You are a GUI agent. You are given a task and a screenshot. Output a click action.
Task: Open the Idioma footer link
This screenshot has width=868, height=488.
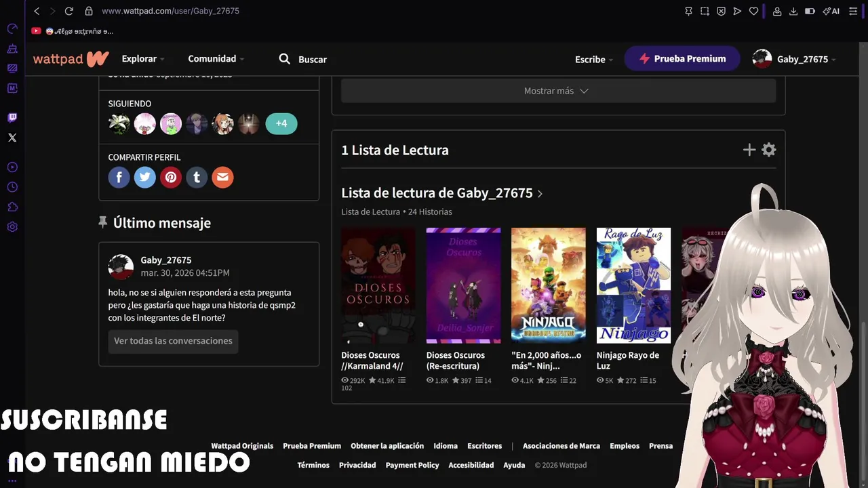pos(446,446)
